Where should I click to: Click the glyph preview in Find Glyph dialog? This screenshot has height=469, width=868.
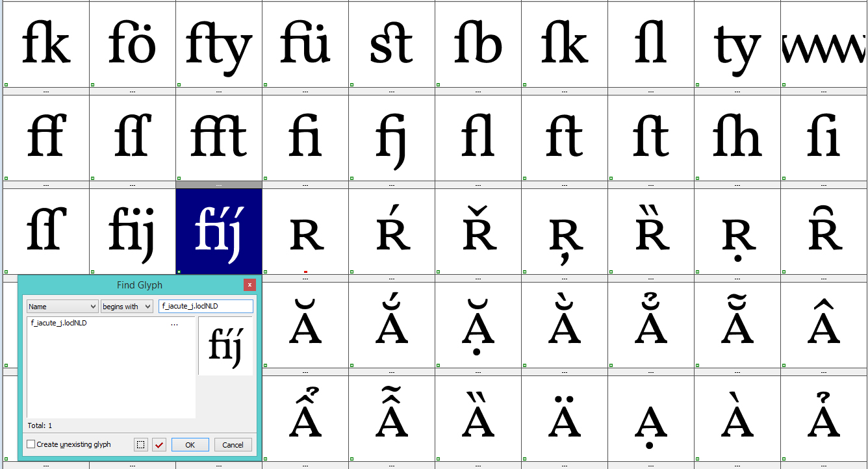click(x=225, y=346)
